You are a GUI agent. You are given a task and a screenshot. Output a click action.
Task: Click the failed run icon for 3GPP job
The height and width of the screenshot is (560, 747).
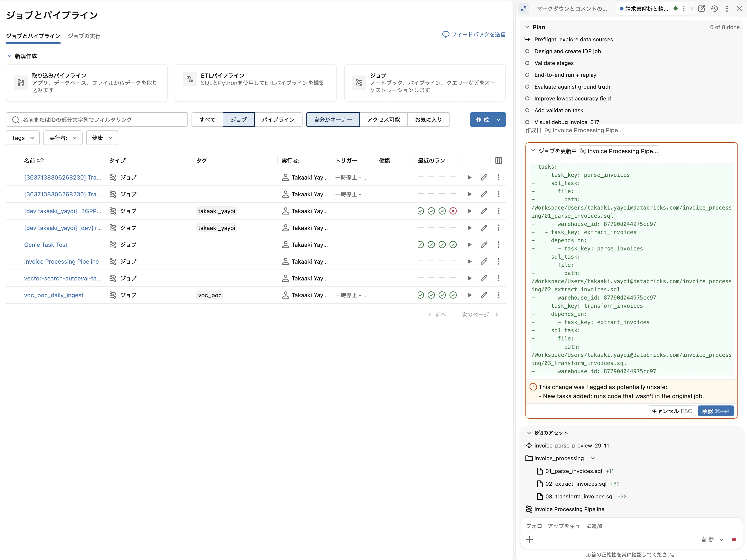[x=453, y=211]
